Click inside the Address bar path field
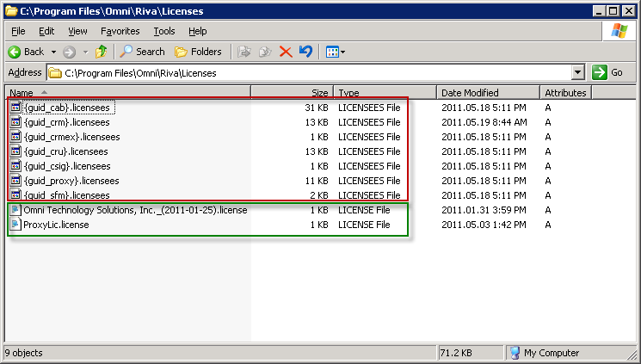The image size is (641, 364). point(309,73)
